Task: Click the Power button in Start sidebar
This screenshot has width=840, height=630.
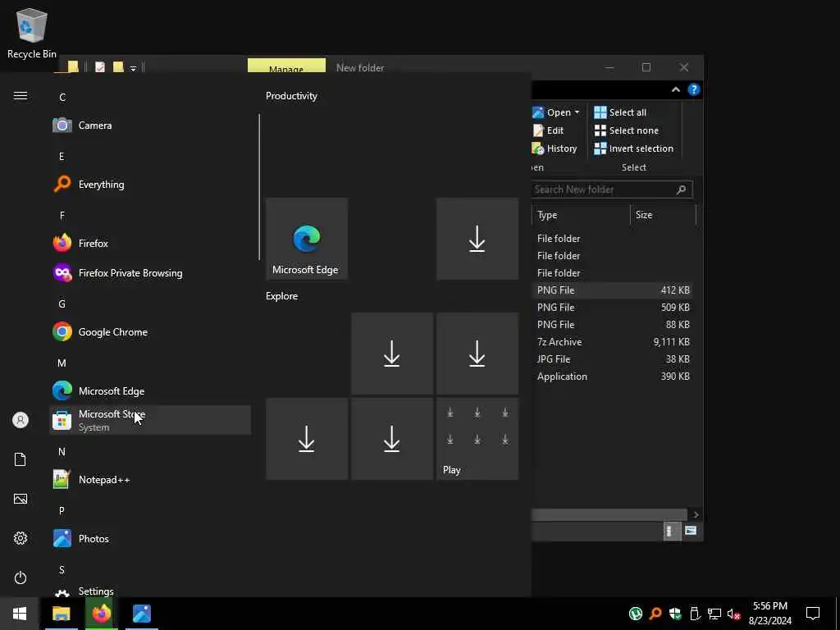Action: (x=21, y=577)
